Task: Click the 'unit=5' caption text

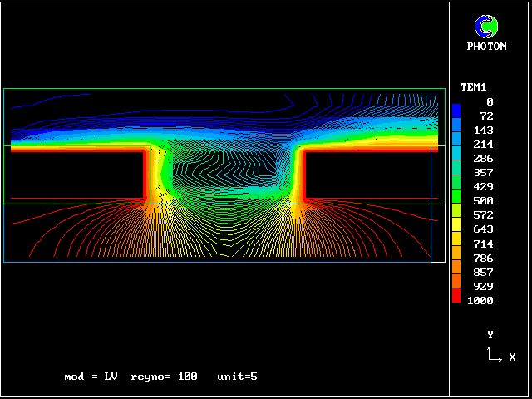Action: coord(237,377)
